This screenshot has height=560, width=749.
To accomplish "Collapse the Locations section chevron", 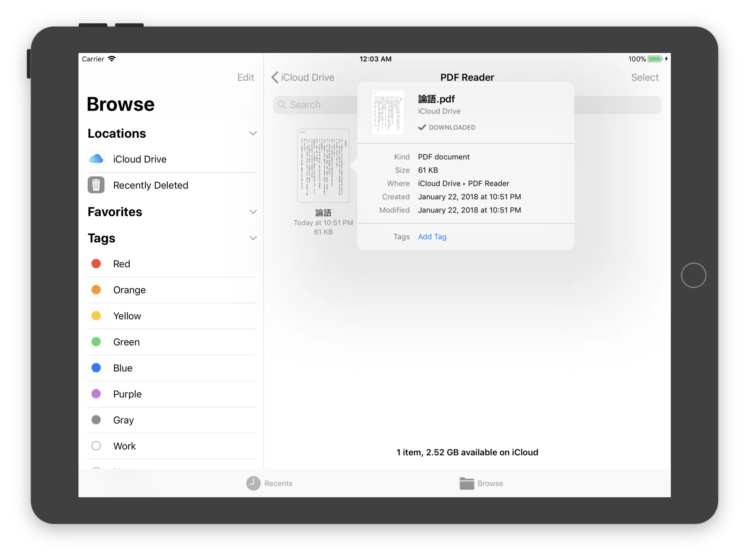I will [253, 133].
